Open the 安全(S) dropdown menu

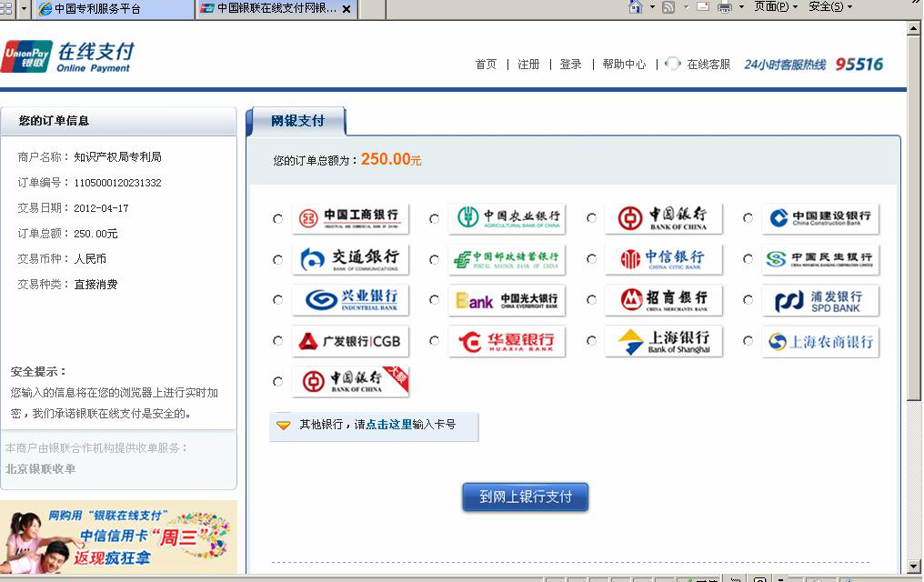(829, 6)
